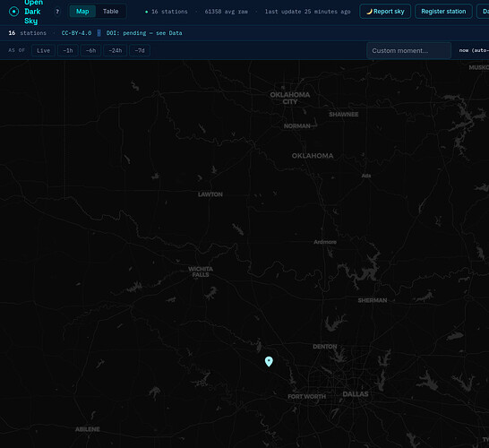
Task: Click the ABILENE map label
Action: [x=88, y=429]
